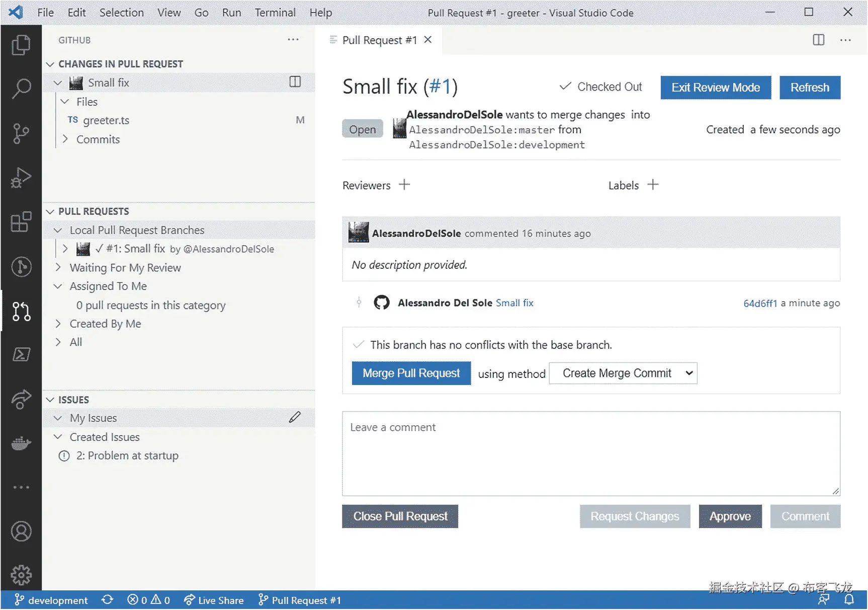This screenshot has width=868, height=610.
Task: Open GitHub panel more actions menu
Action: (x=293, y=39)
